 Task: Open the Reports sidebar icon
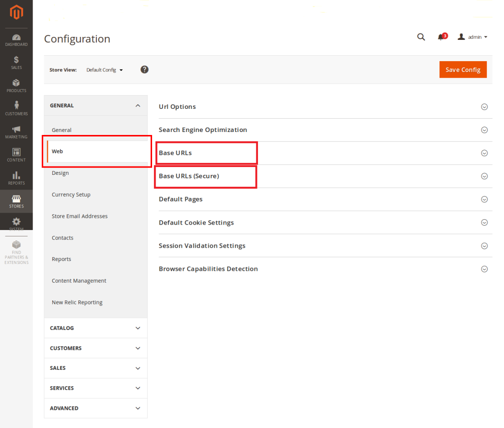[x=16, y=178]
